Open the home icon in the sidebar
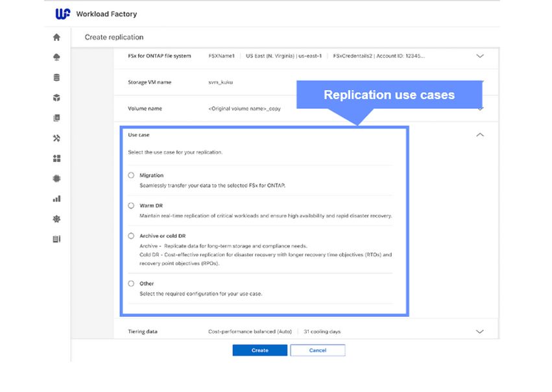The width and height of the screenshot is (552, 392). [x=56, y=38]
